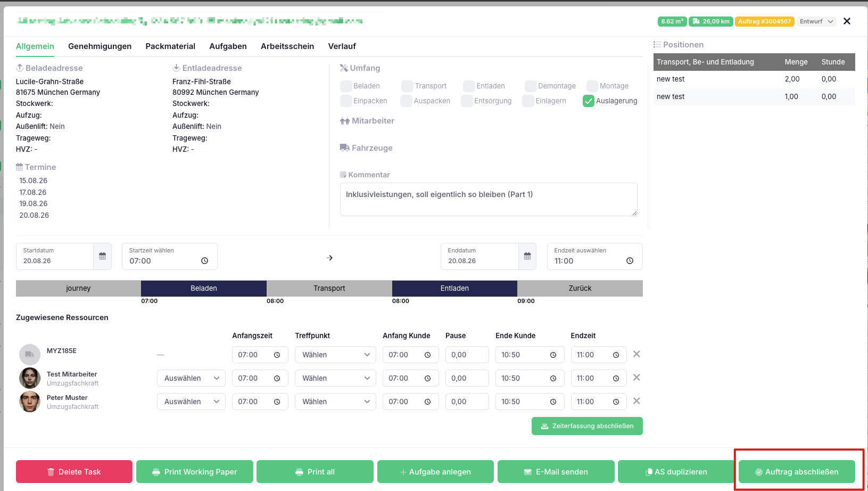The image size is (868, 491).
Task: Click clock icon in Endzeit auswählen field
Action: click(x=630, y=261)
